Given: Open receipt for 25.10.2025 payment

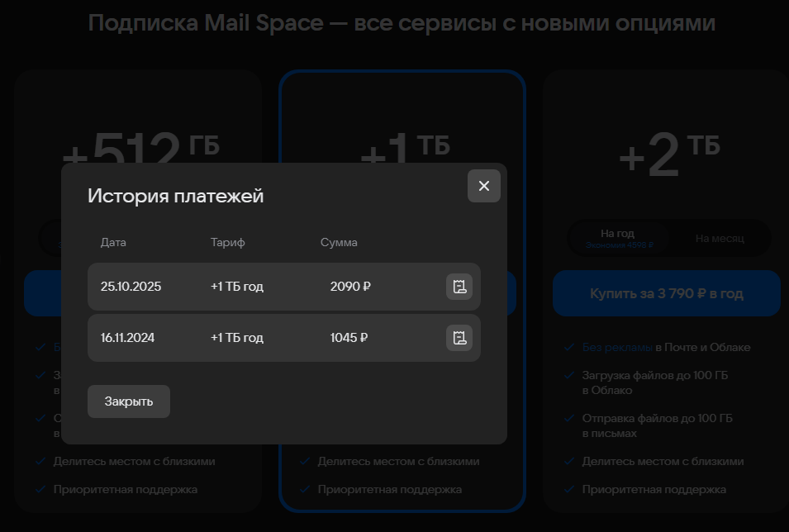Looking at the screenshot, I should (459, 287).
